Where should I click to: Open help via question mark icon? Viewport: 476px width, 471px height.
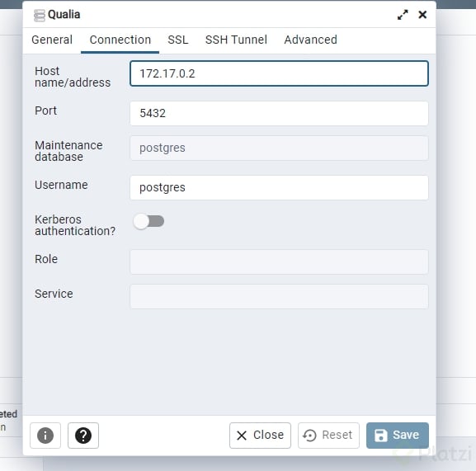coord(83,436)
